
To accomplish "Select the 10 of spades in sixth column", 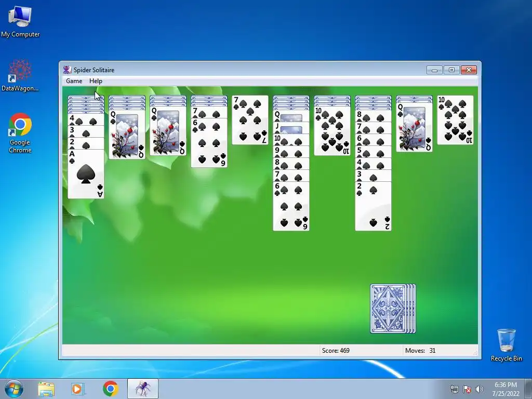I will (x=291, y=140).
